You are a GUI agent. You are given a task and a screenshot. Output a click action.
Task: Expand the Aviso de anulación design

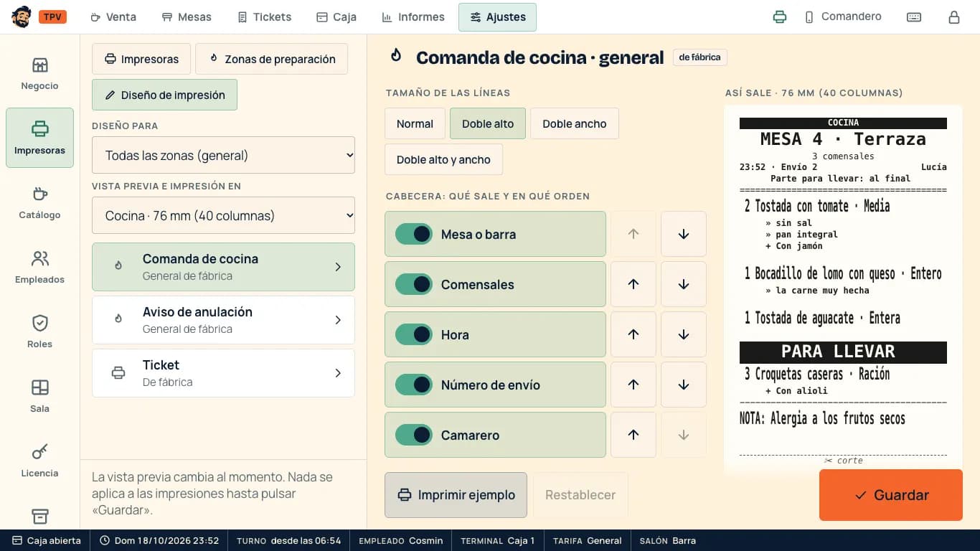(223, 320)
